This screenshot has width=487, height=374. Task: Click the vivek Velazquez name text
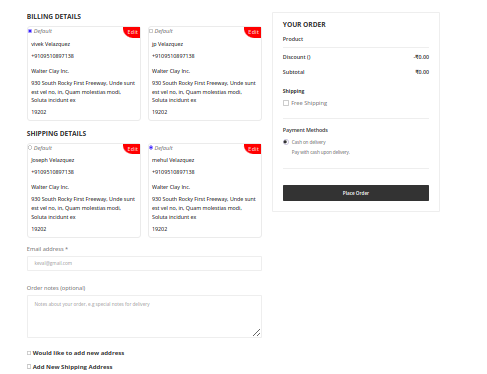(x=51, y=44)
